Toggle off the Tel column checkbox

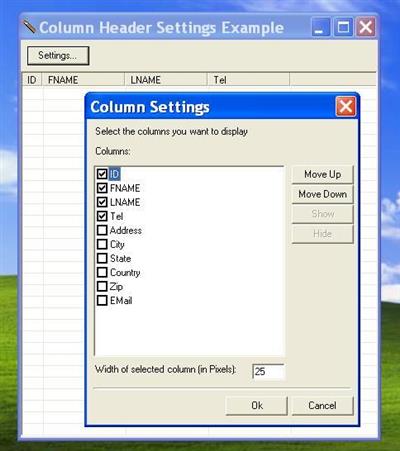pyautogui.click(x=102, y=216)
